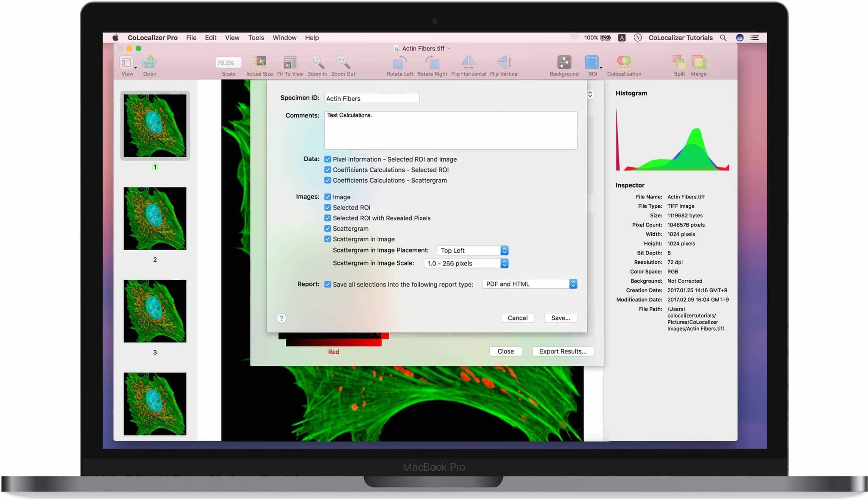Select the ROI tool icon
Screen dimensions: 868x499
591,63
